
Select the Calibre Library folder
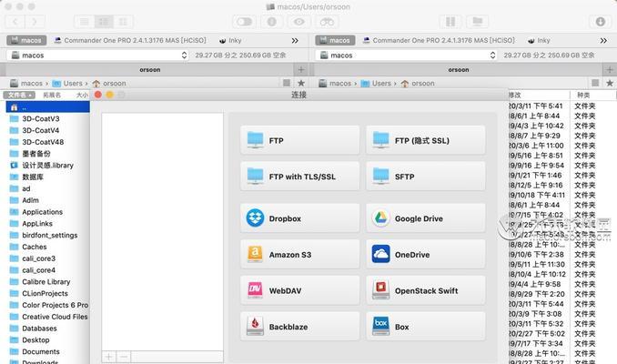coord(47,282)
